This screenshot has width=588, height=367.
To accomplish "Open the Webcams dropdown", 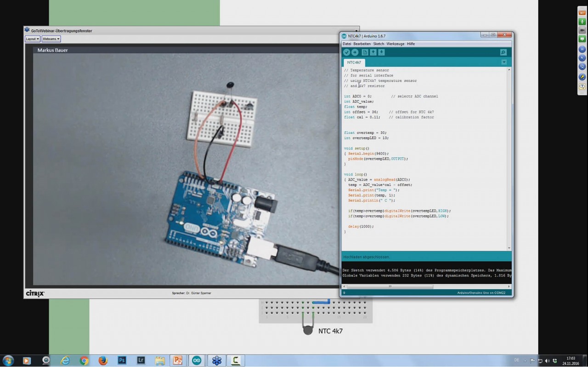I will point(50,39).
